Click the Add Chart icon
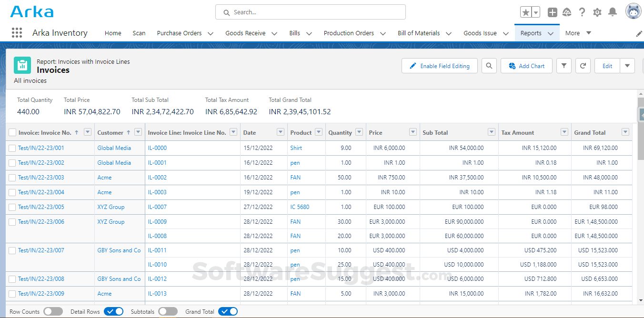This screenshot has height=318, width=644. tap(526, 66)
